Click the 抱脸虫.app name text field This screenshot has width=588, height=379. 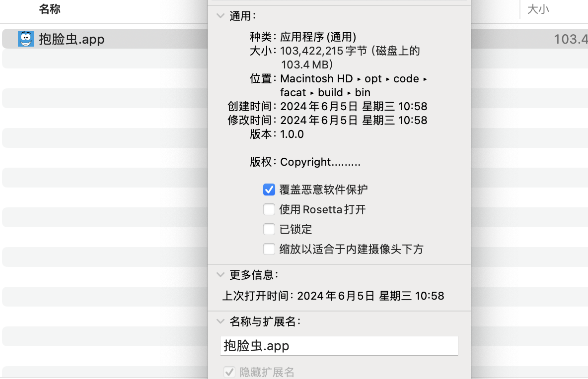(339, 346)
